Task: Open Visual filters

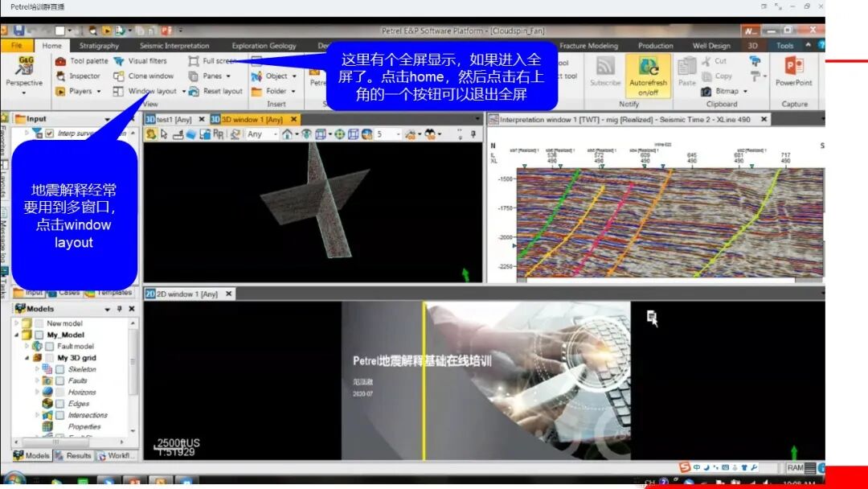Action: (x=140, y=61)
